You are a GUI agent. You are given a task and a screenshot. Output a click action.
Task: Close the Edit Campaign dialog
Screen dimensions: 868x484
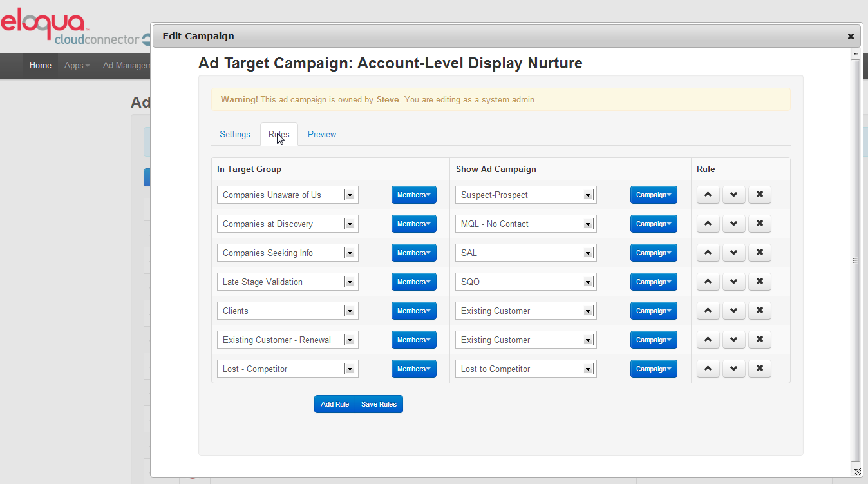850,37
